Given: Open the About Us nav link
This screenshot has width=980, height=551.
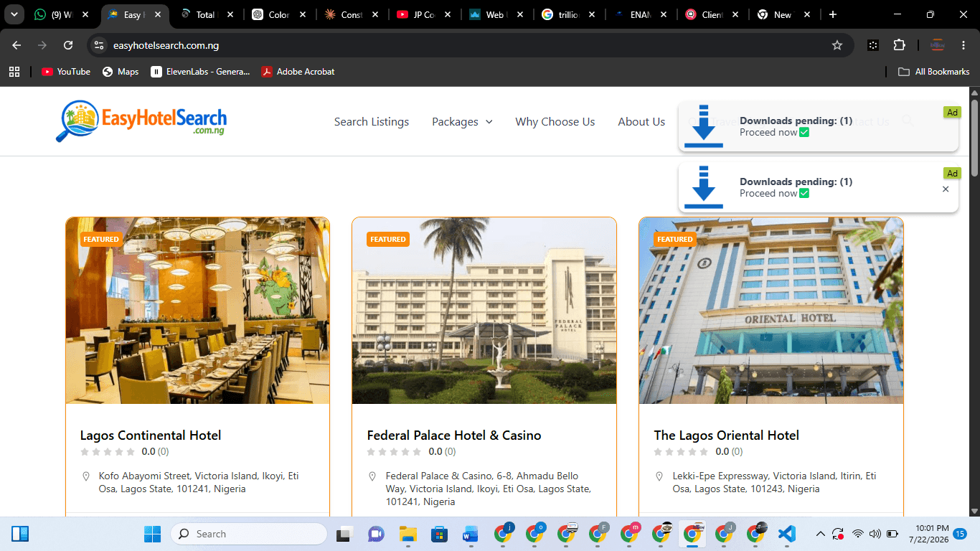Looking at the screenshot, I should (641, 122).
